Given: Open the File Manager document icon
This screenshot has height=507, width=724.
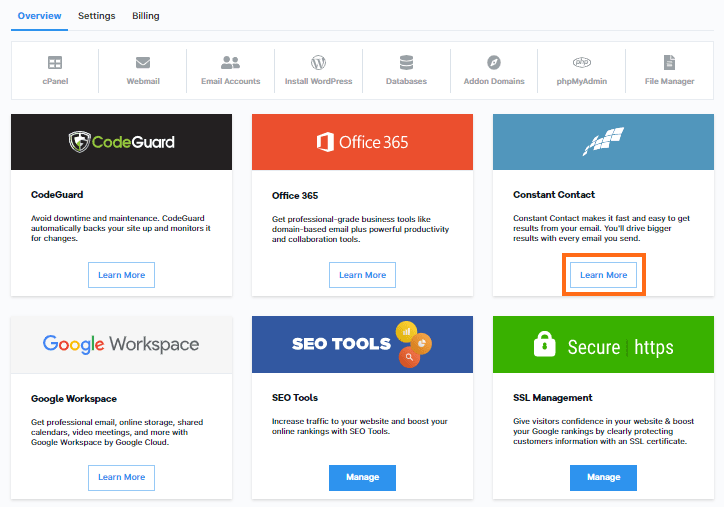Looking at the screenshot, I should click(x=670, y=62).
